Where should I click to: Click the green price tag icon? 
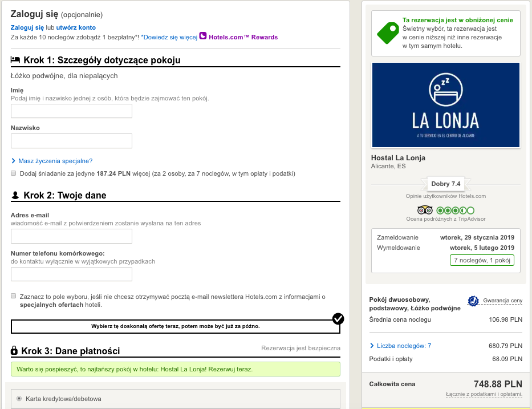pos(388,33)
